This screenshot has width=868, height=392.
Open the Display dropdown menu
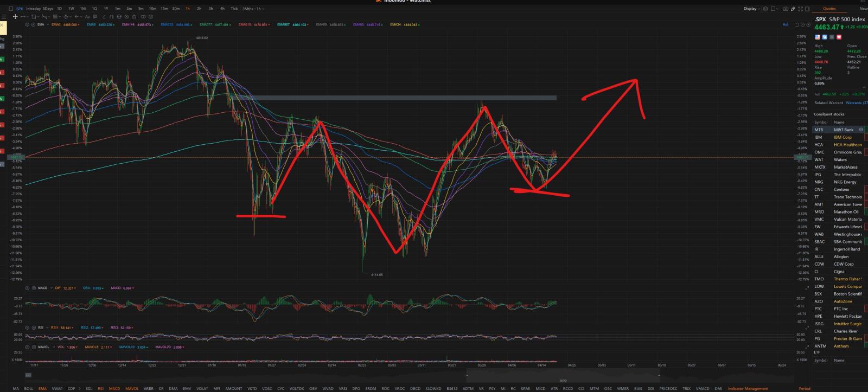pyautogui.click(x=752, y=9)
